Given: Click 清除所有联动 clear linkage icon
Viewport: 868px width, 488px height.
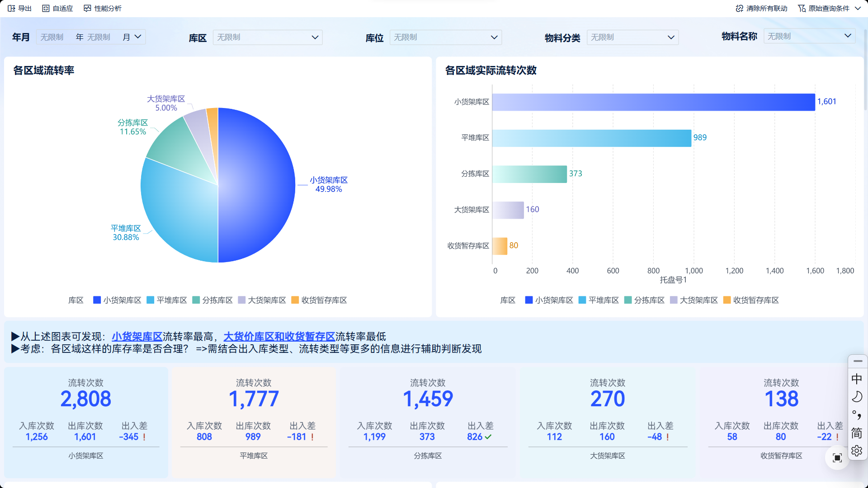Looking at the screenshot, I should pos(740,8).
